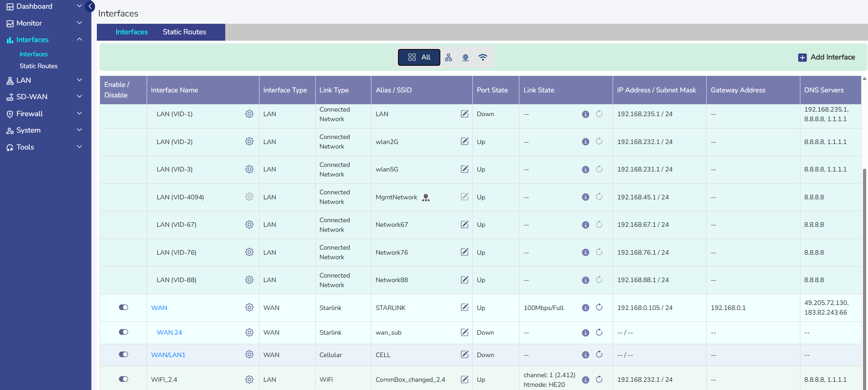The width and height of the screenshot is (868, 390).
Task: Open settings gear for LAN (VID-1)
Action: [249, 114]
